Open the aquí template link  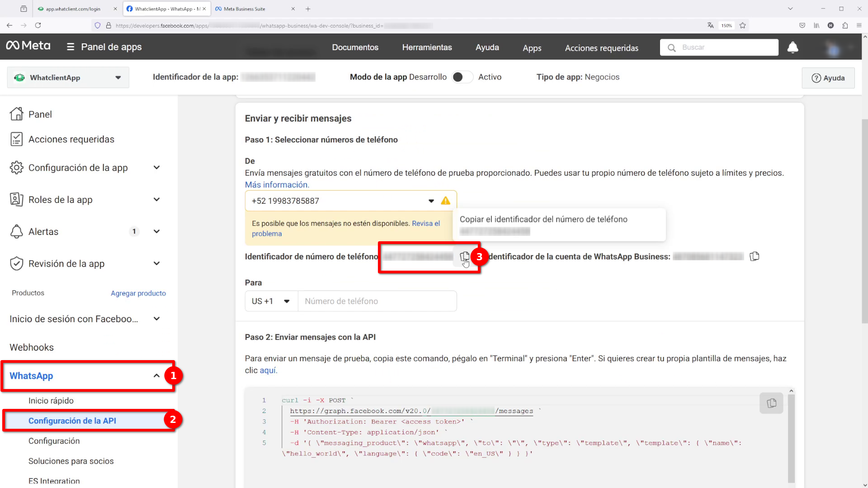[x=268, y=370]
